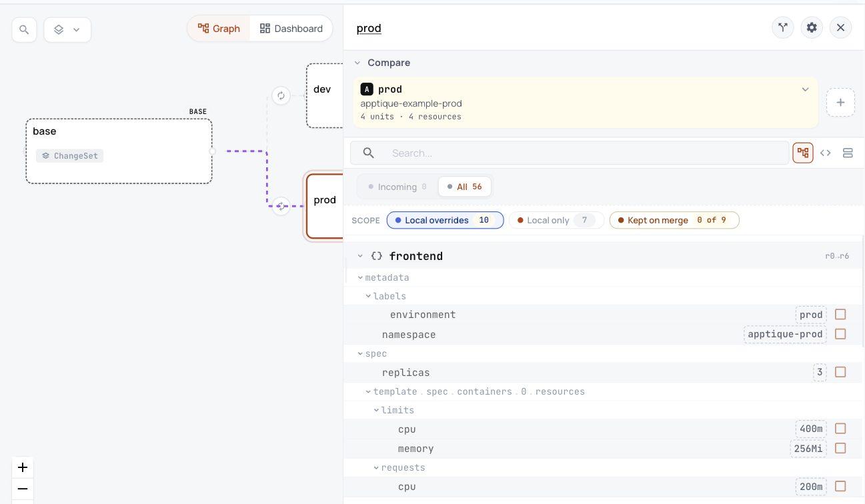Show the Incoming changes tab
This screenshot has height=504, width=865.
(x=397, y=187)
